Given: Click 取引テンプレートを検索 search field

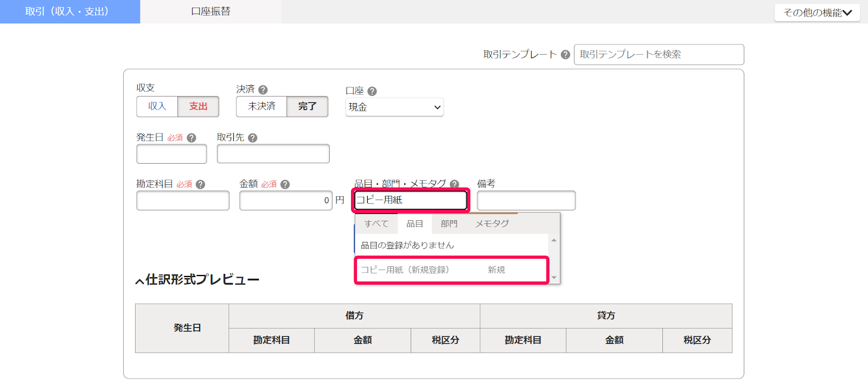Looking at the screenshot, I should pos(659,55).
